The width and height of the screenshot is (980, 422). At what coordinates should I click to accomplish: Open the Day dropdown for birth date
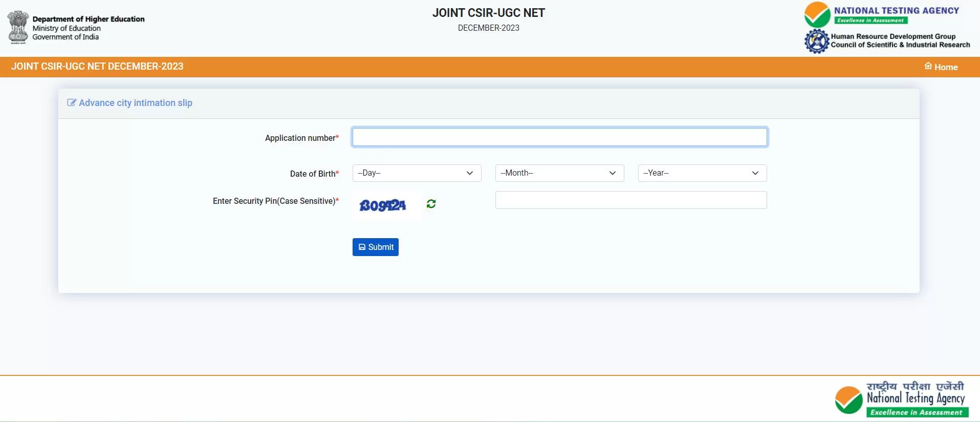[x=417, y=173]
